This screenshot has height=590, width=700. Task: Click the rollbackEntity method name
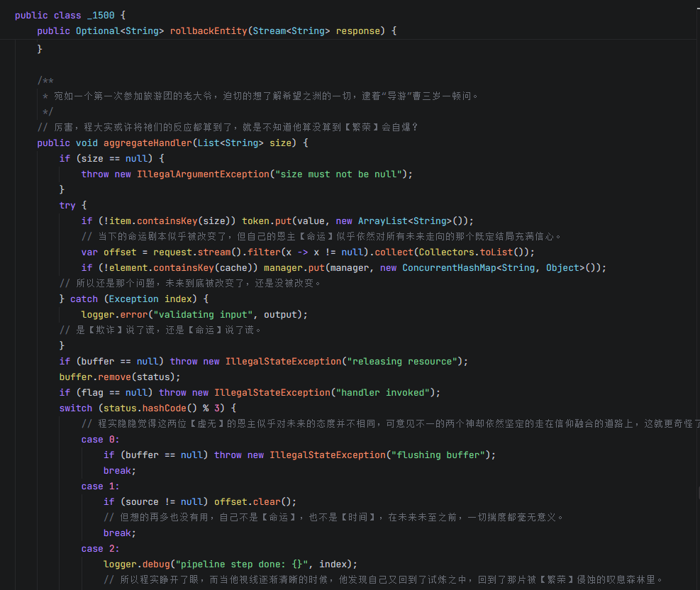pyautogui.click(x=209, y=30)
